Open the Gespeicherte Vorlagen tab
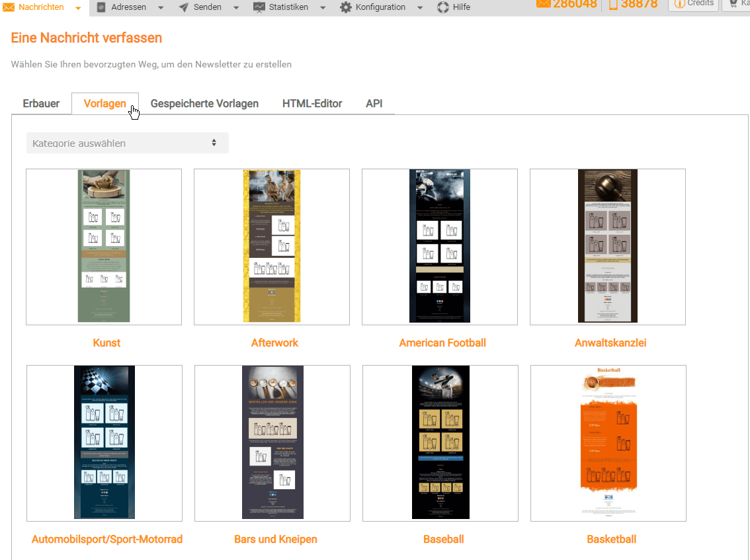This screenshot has width=750, height=560. click(204, 104)
